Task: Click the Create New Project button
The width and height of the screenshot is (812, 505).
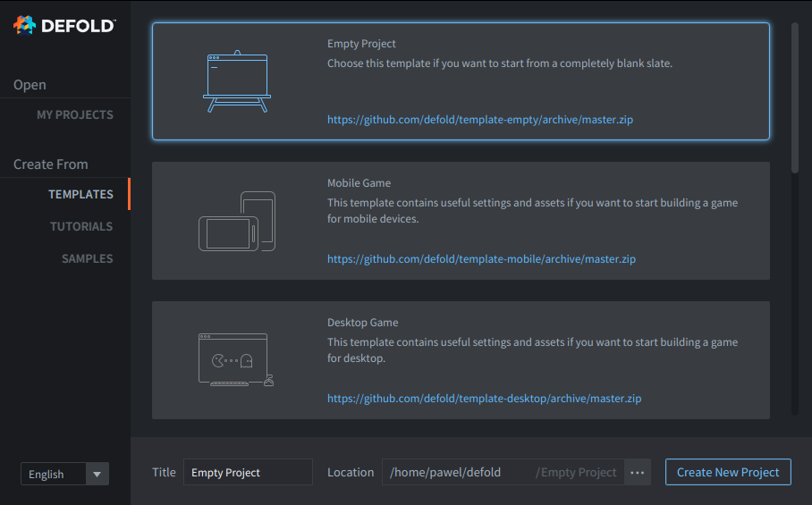Action: [x=727, y=473]
